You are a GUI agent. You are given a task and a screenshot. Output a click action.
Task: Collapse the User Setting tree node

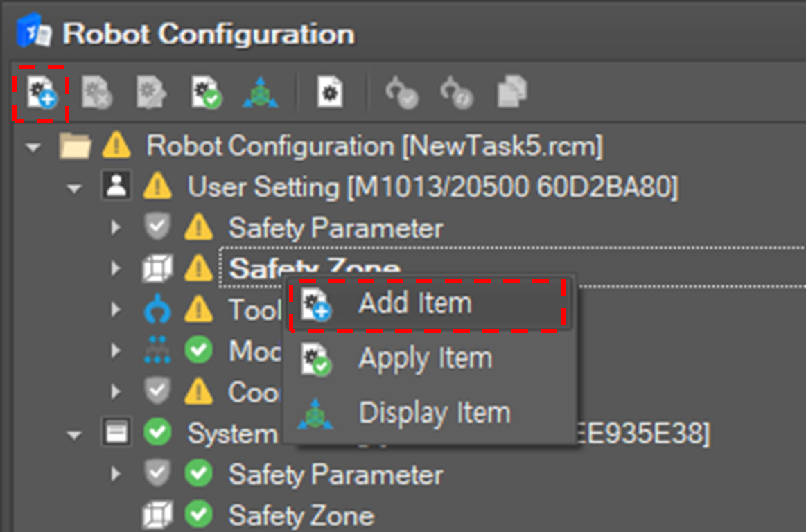click(x=74, y=188)
